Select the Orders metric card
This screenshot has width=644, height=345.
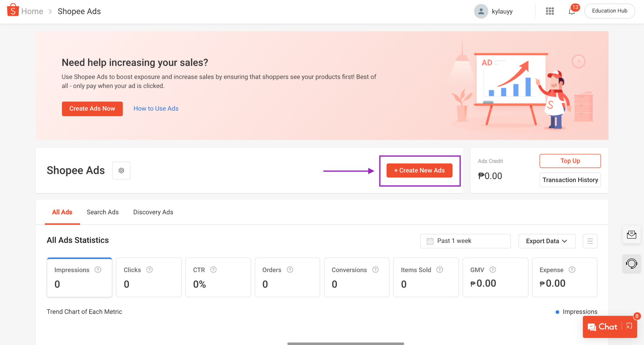pos(287,277)
